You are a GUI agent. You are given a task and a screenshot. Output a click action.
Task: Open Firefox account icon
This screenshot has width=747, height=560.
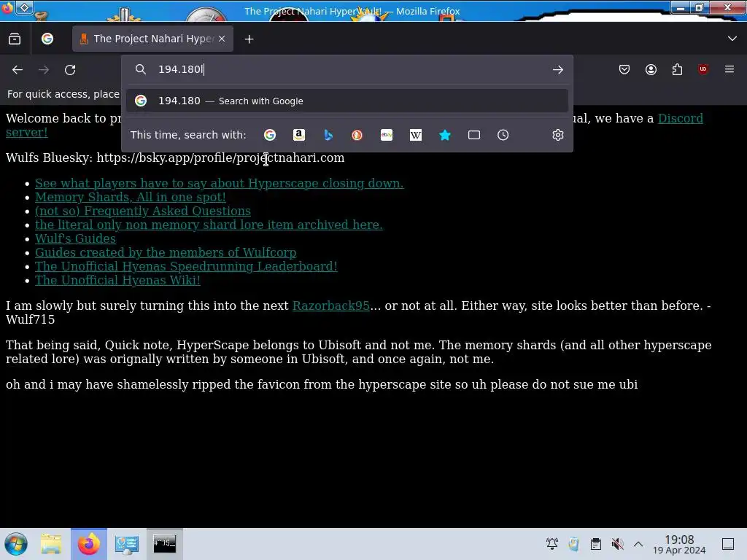[651, 69]
